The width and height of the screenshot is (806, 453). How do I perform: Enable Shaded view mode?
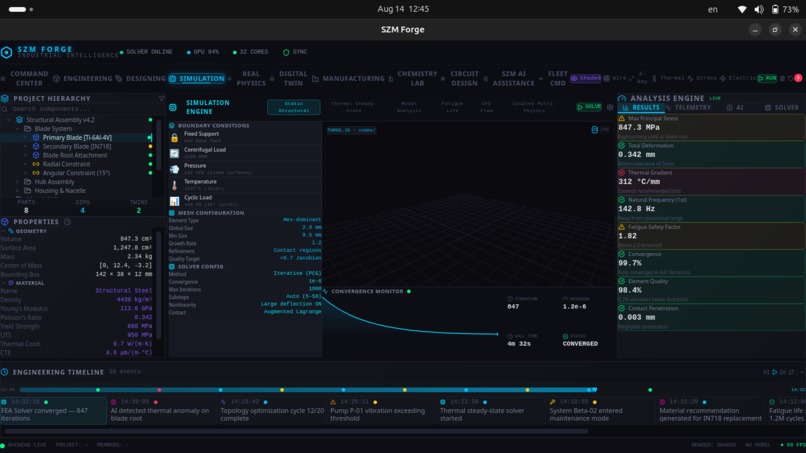pos(585,78)
